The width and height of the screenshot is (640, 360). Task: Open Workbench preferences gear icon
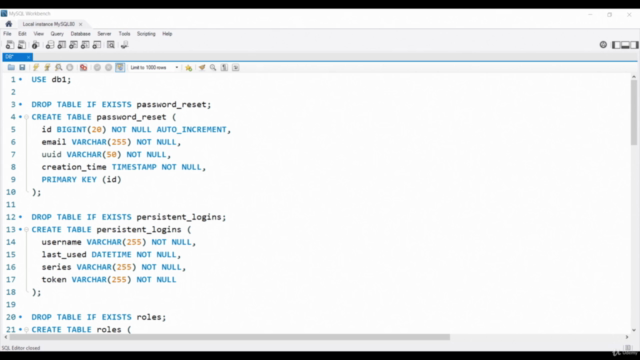click(603, 44)
